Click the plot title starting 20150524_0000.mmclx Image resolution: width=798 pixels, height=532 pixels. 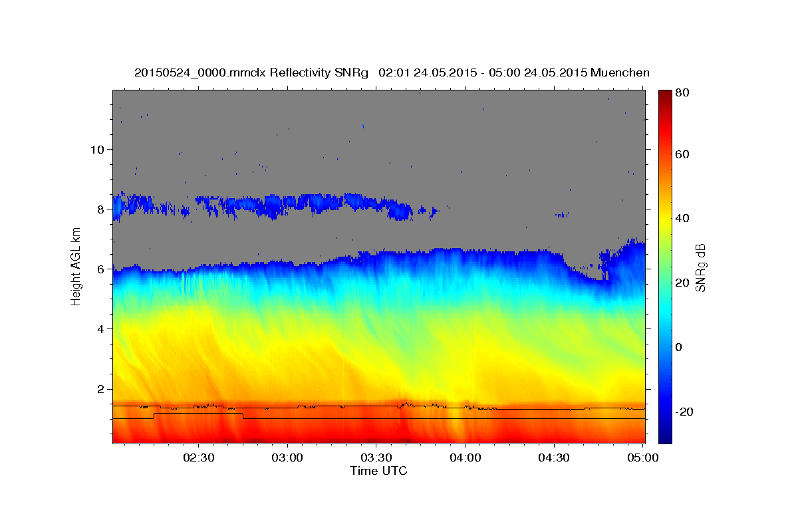point(392,72)
